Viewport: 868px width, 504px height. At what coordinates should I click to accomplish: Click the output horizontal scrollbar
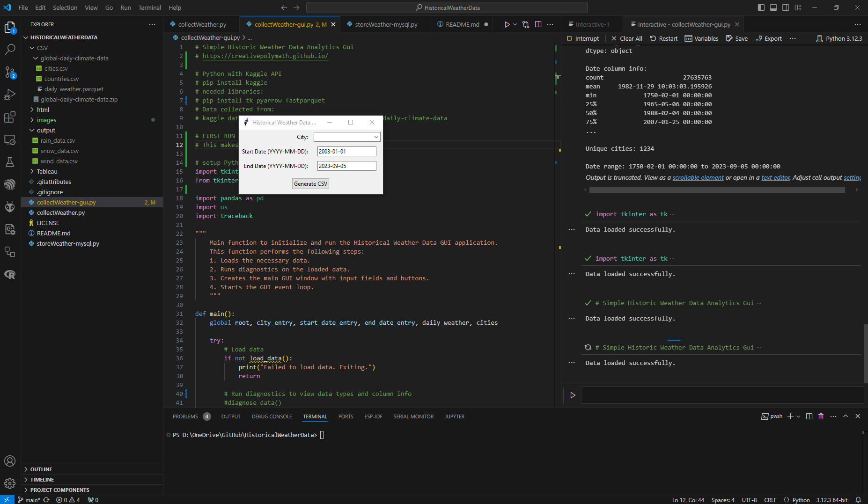coord(717,190)
